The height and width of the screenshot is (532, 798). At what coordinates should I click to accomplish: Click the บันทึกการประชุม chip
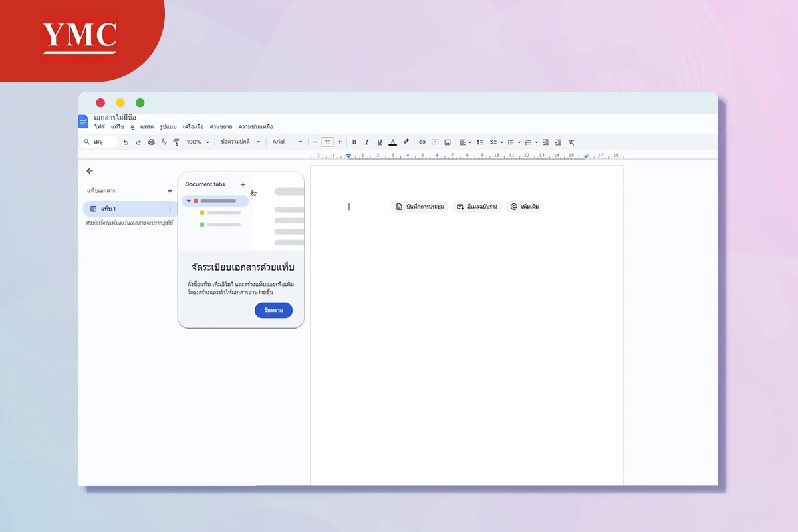[420, 207]
